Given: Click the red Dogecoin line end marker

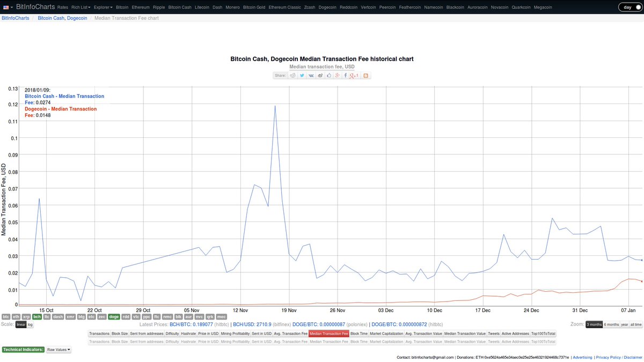Looking at the screenshot, I should (x=642, y=281).
